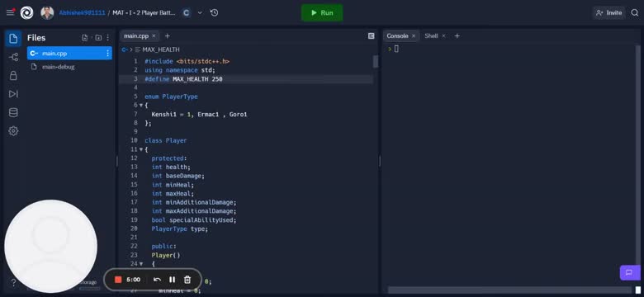Invite collaborators with the Invite button
This screenshot has width=644, height=297.
pos(609,12)
